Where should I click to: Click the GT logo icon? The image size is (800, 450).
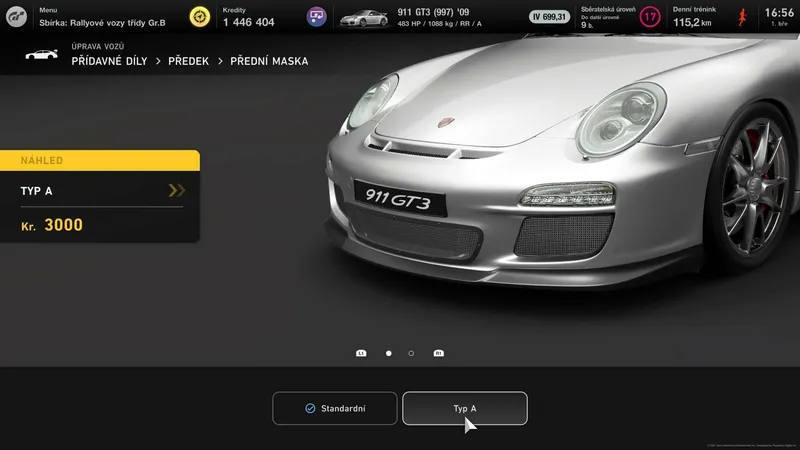click(x=16, y=17)
